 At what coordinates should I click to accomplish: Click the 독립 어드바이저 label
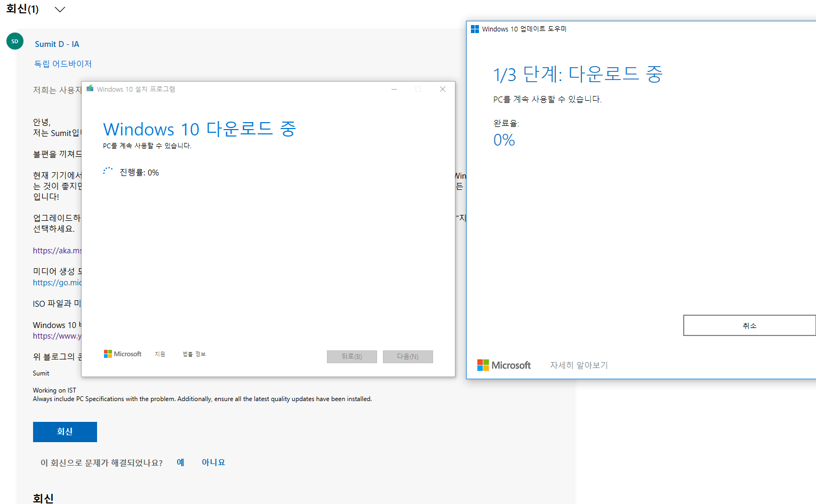tap(63, 63)
